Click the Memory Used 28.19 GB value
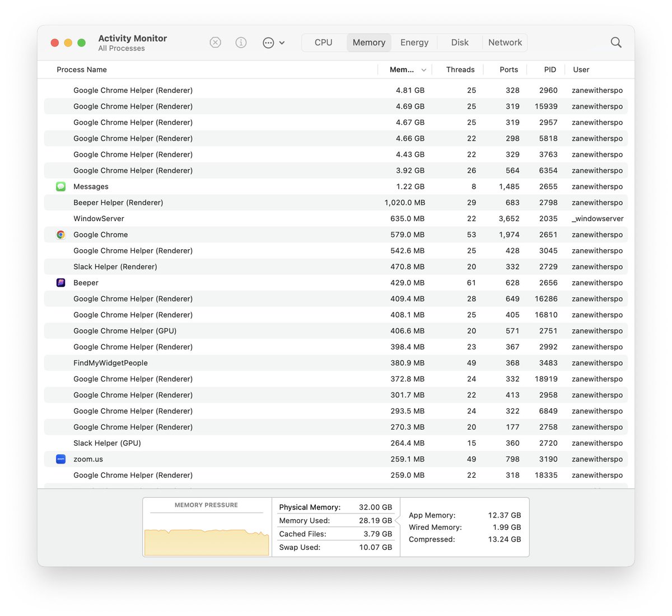 [x=375, y=521]
